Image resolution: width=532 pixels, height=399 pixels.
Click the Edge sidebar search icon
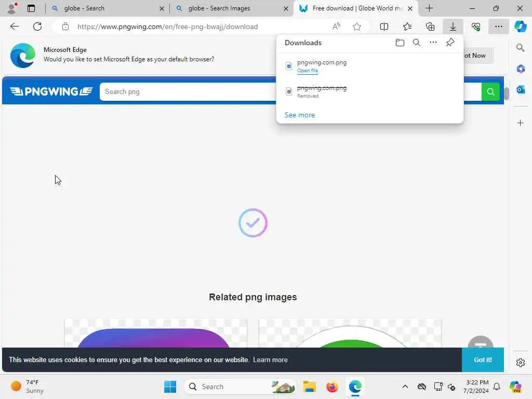pos(520,47)
